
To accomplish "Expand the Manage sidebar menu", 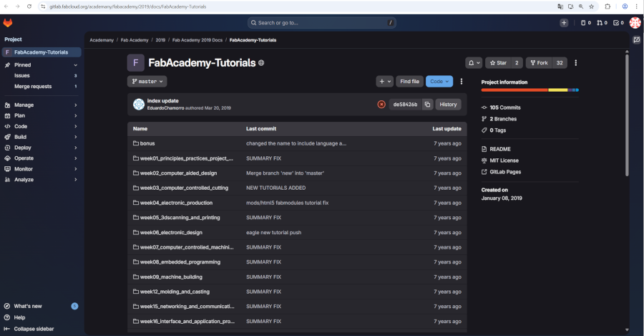I will [41, 105].
